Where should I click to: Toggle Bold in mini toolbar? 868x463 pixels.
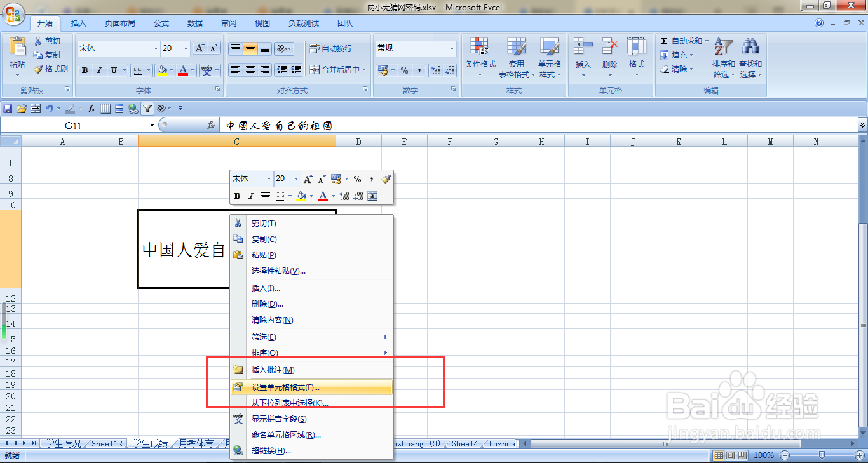237,196
